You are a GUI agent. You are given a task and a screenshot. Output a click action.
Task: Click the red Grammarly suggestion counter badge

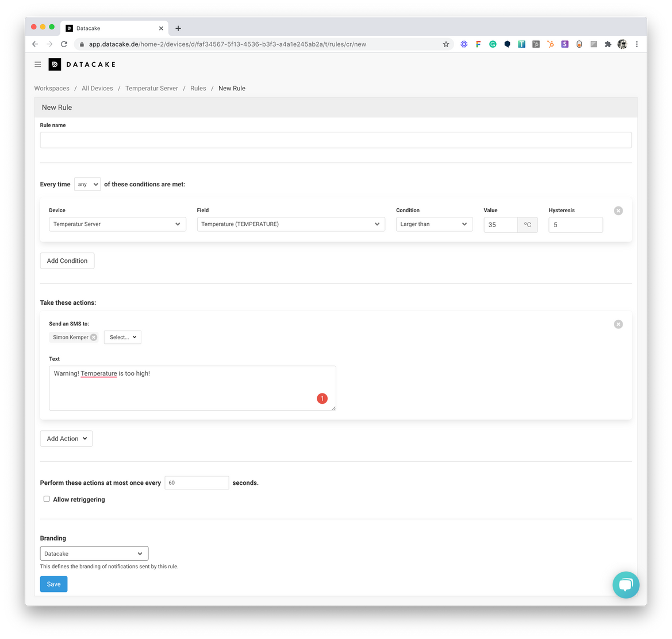[322, 398]
